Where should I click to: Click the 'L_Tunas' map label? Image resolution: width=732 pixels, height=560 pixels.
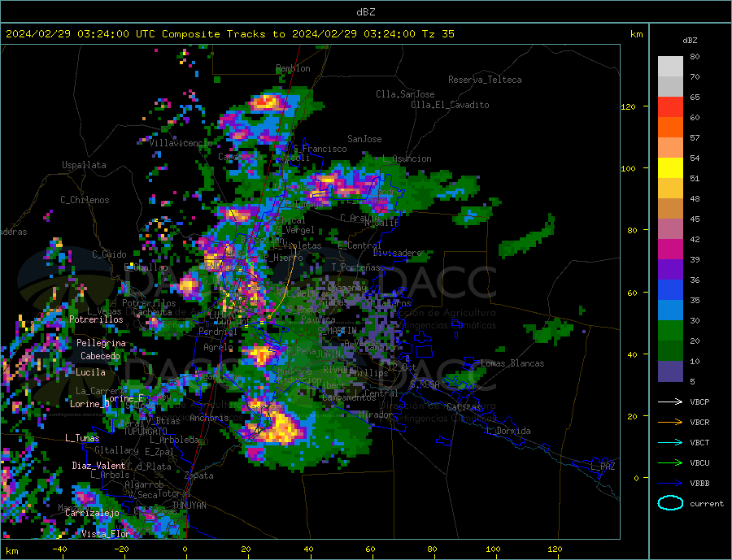(x=82, y=438)
